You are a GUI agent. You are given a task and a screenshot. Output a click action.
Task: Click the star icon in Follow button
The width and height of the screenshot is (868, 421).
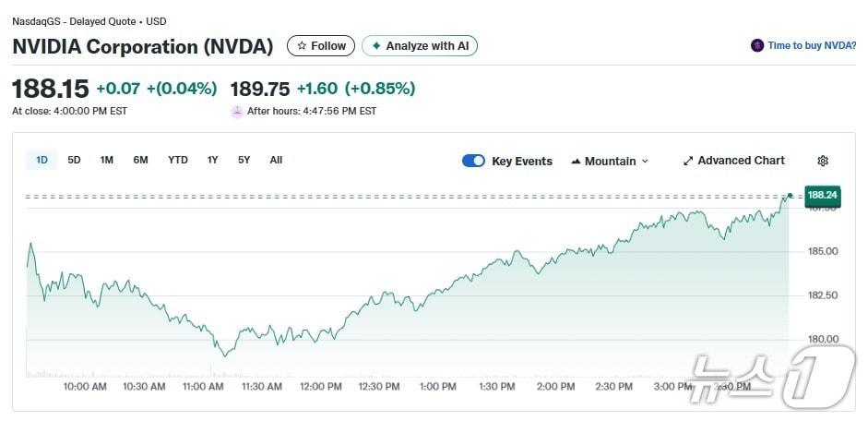pyautogui.click(x=302, y=46)
